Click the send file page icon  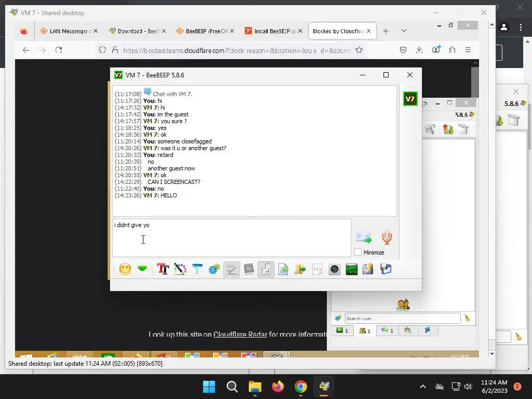283,269
